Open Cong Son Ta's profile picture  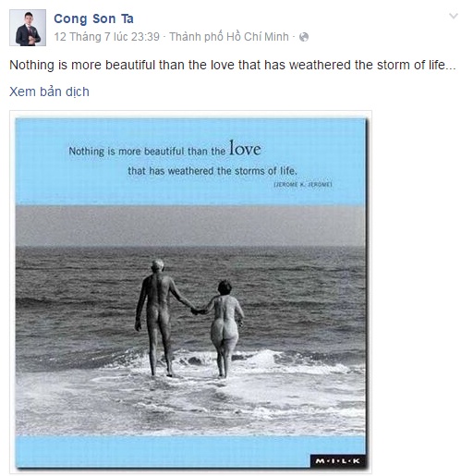coord(28,28)
